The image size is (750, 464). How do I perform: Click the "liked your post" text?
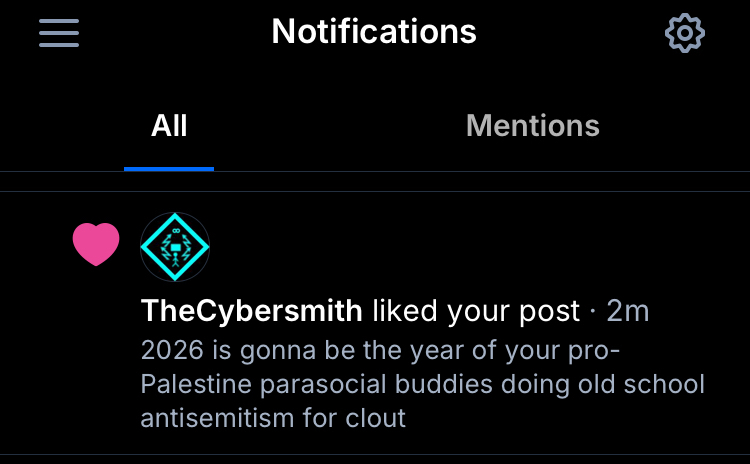476,311
